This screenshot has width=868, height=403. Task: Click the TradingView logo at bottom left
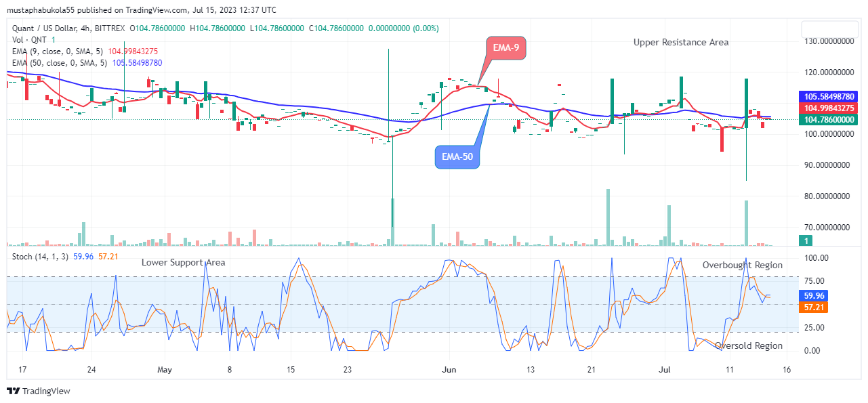pyautogui.click(x=38, y=391)
